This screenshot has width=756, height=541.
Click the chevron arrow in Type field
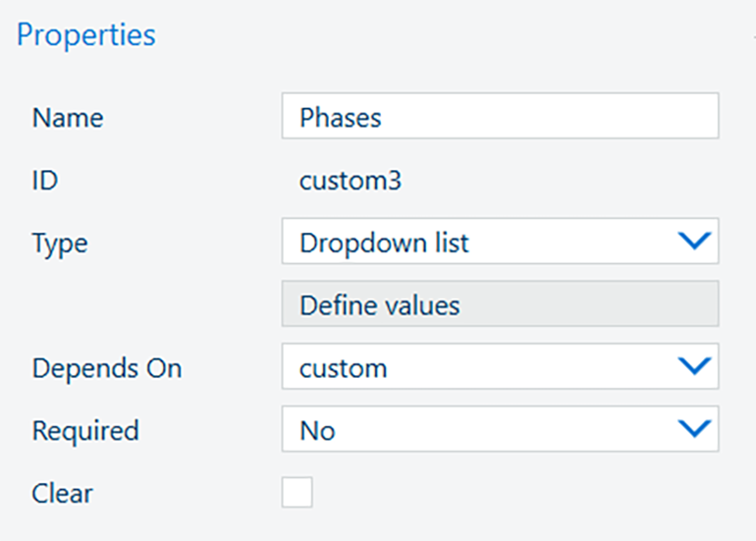click(694, 242)
